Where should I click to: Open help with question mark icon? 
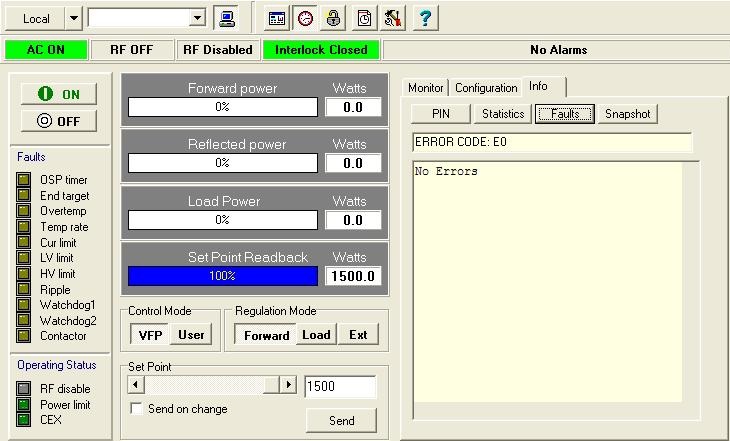point(423,18)
